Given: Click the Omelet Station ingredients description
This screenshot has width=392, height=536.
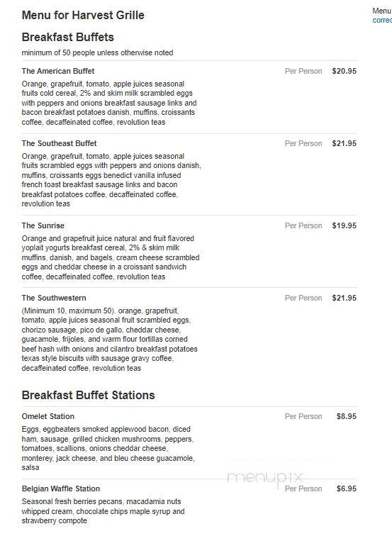Looking at the screenshot, I should click(108, 448).
